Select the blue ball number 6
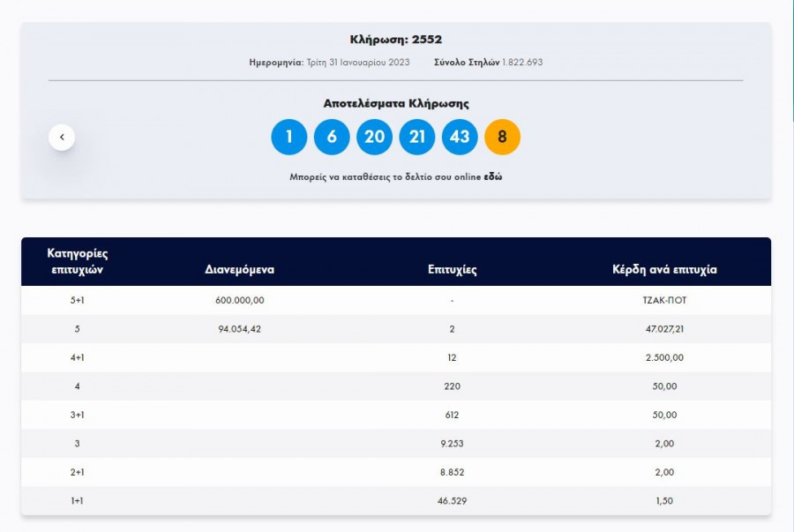Image resolution: width=794 pixels, height=532 pixels. (x=332, y=137)
